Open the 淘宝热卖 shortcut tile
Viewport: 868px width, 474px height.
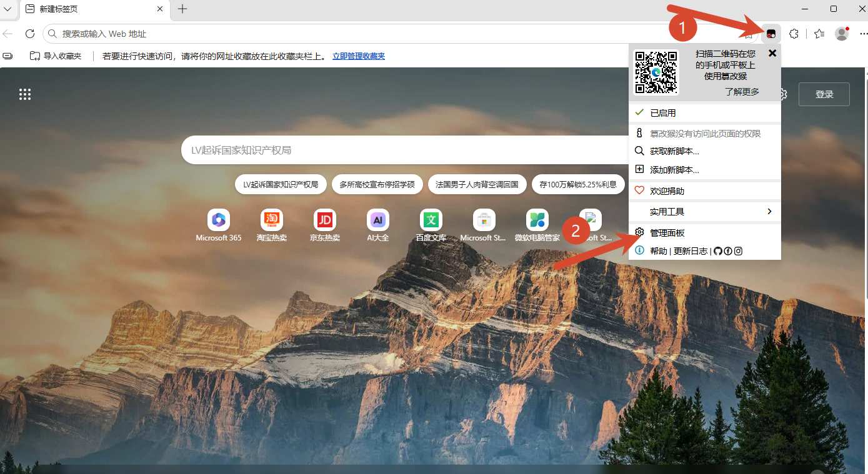pyautogui.click(x=272, y=226)
